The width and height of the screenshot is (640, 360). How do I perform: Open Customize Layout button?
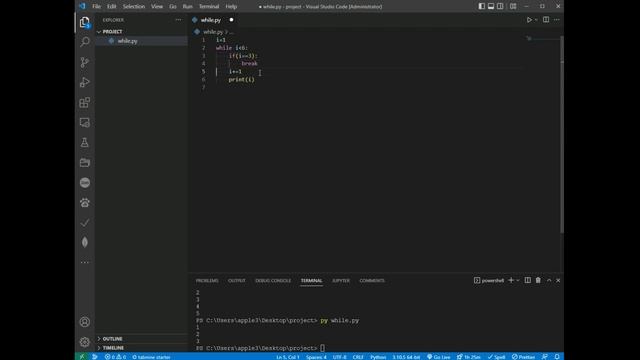513,6
